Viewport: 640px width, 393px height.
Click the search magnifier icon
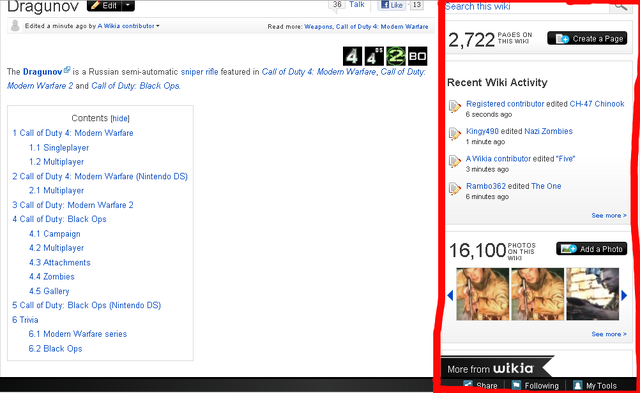click(x=621, y=6)
